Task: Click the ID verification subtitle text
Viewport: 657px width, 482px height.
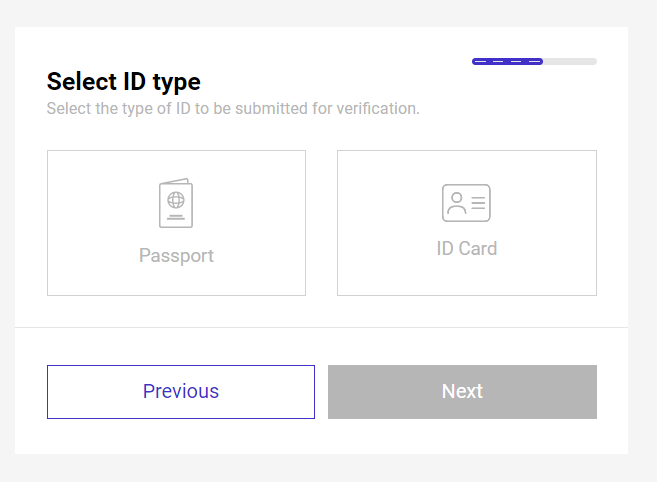Action: click(233, 109)
